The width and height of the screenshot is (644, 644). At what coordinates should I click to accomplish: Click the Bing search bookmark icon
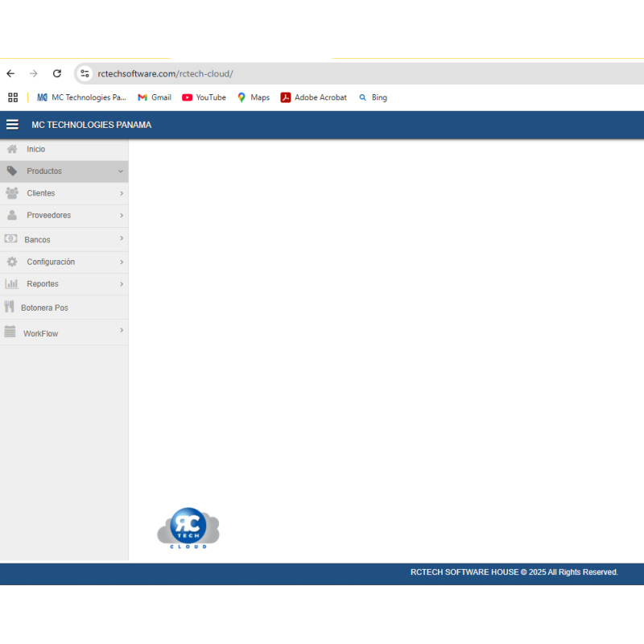click(362, 97)
